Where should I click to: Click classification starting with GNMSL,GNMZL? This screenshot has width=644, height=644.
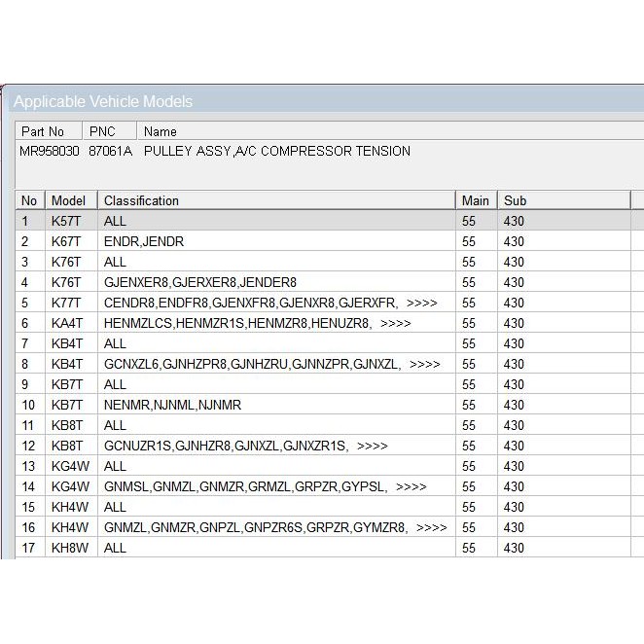(x=245, y=486)
